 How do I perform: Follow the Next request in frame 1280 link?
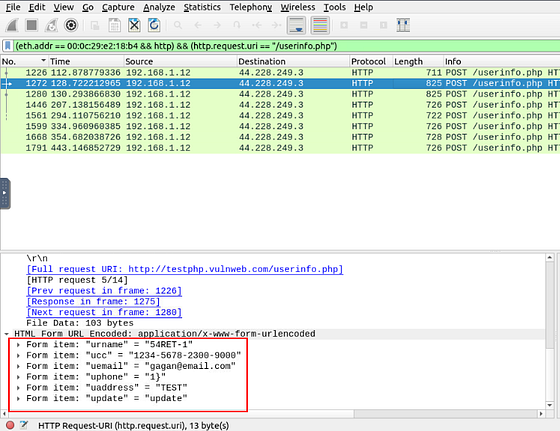(x=104, y=312)
